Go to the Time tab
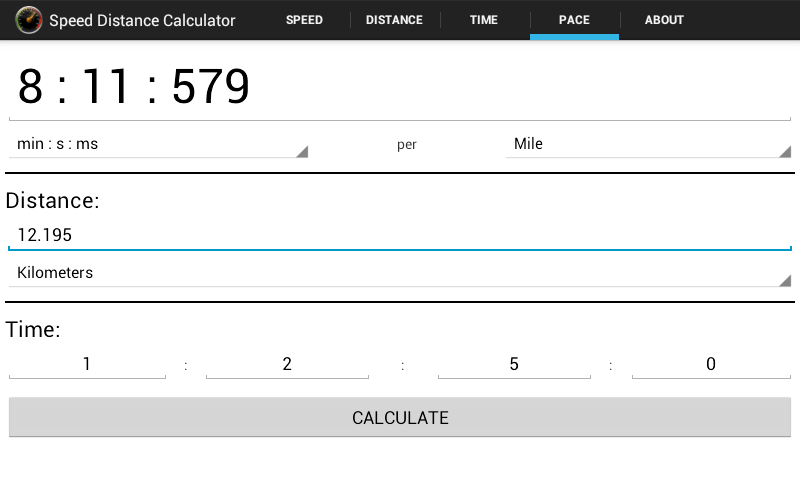 tap(483, 20)
